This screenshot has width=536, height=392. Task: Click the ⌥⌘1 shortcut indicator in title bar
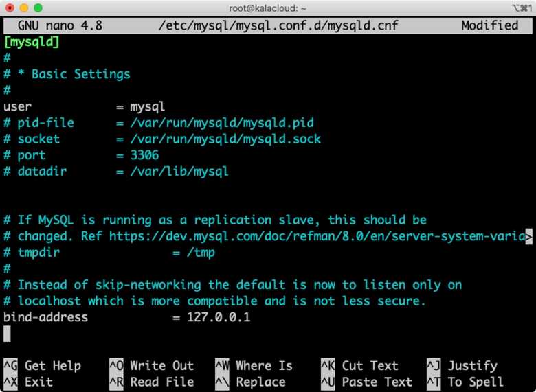(x=522, y=8)
